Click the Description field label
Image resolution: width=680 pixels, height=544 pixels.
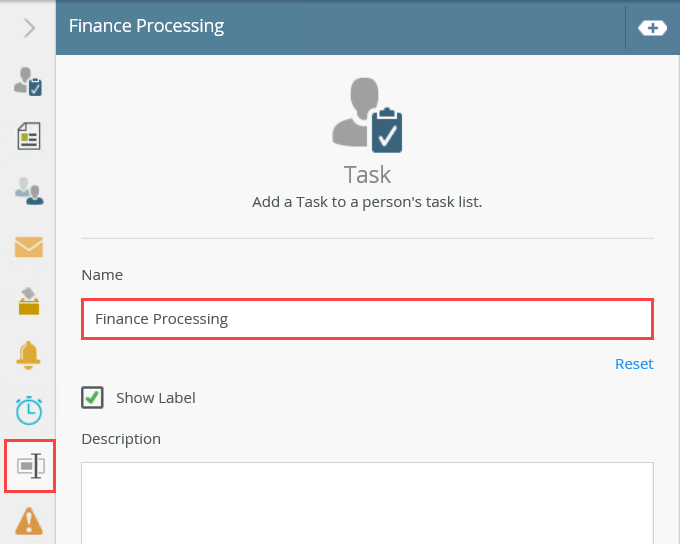pos(121,439)
